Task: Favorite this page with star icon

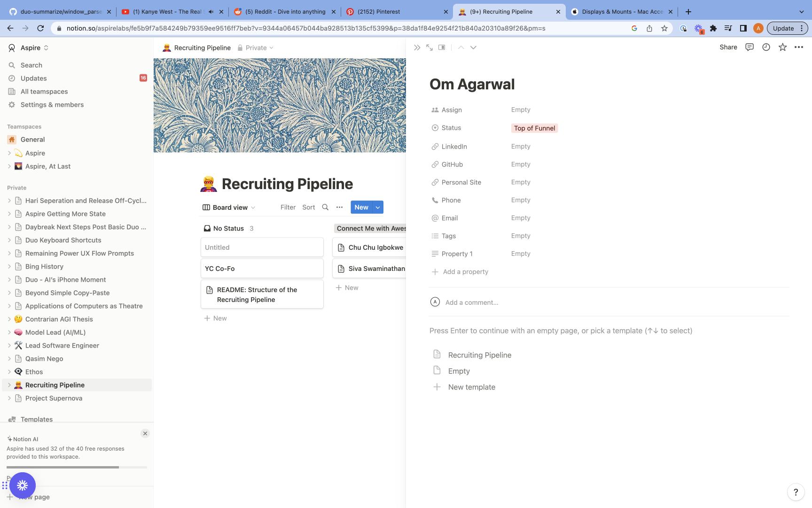Action: pos(782,47)
